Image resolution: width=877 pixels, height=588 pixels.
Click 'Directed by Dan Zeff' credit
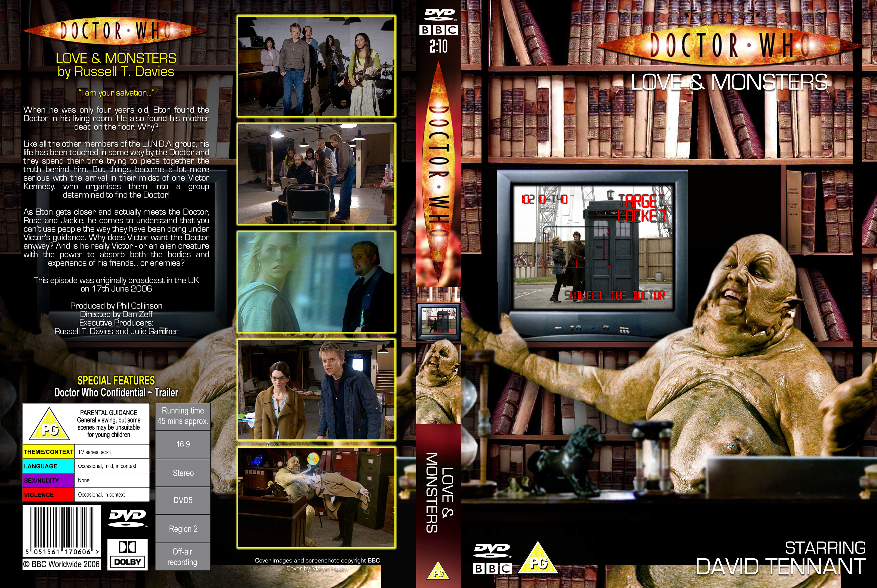pyautogui.click(x=116, y=314)
